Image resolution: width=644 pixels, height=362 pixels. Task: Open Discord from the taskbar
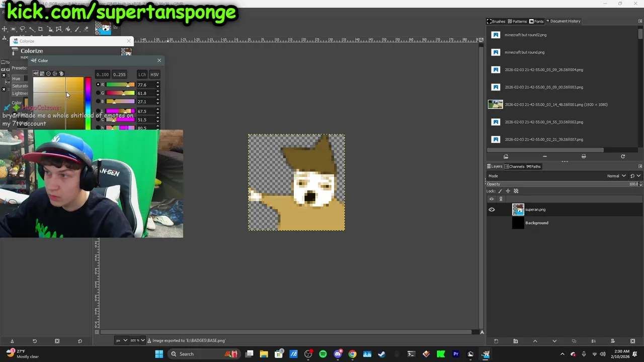[338, 354]
